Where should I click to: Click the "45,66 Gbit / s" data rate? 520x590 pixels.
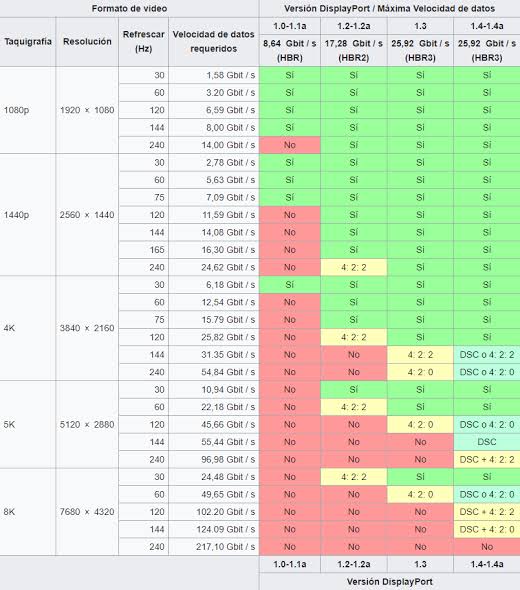(x=228, y=424)
